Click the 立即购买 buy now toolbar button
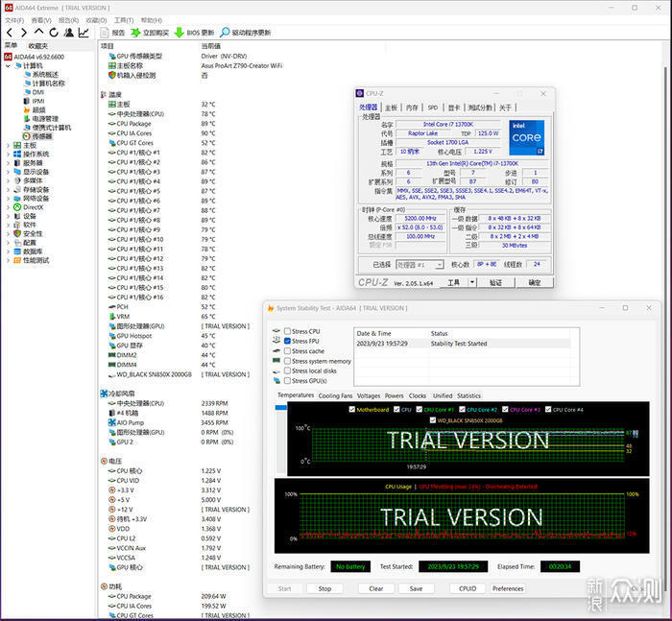 [150, 33]
